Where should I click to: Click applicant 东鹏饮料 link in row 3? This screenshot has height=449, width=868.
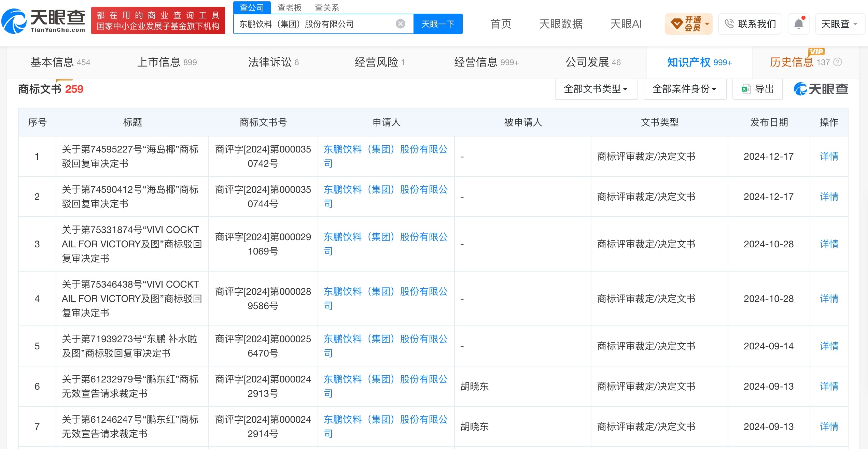(386, 244)
